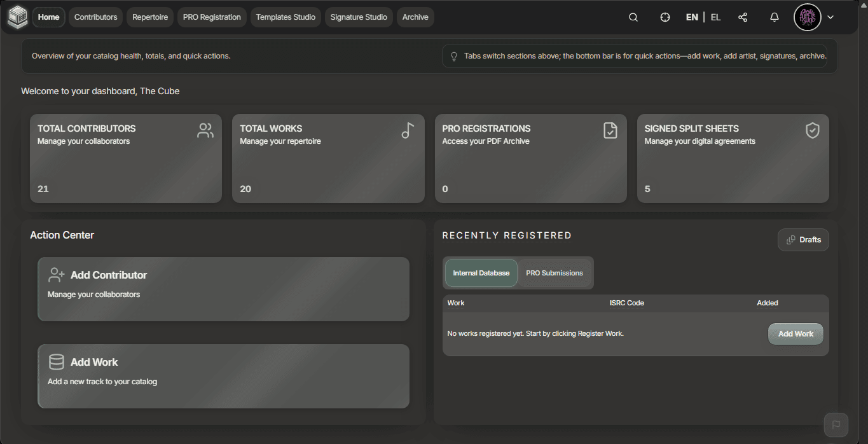Click the ISRC Code column header
Image resolution: width=868 pixels, height=444 pixels.
click(x=626, y=303)
